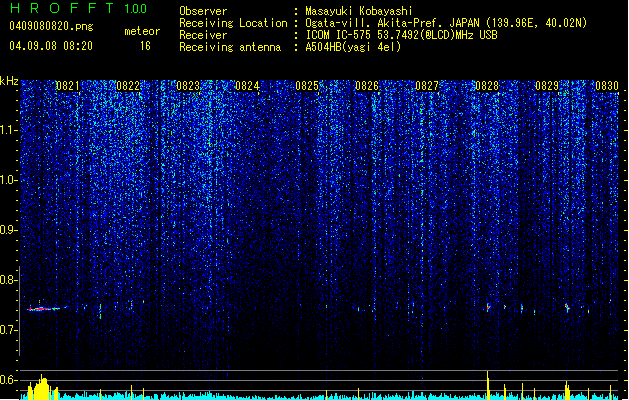Click the 0822 time marker
The width and height of the screenshot is (629, 400).
coord(128,85)
